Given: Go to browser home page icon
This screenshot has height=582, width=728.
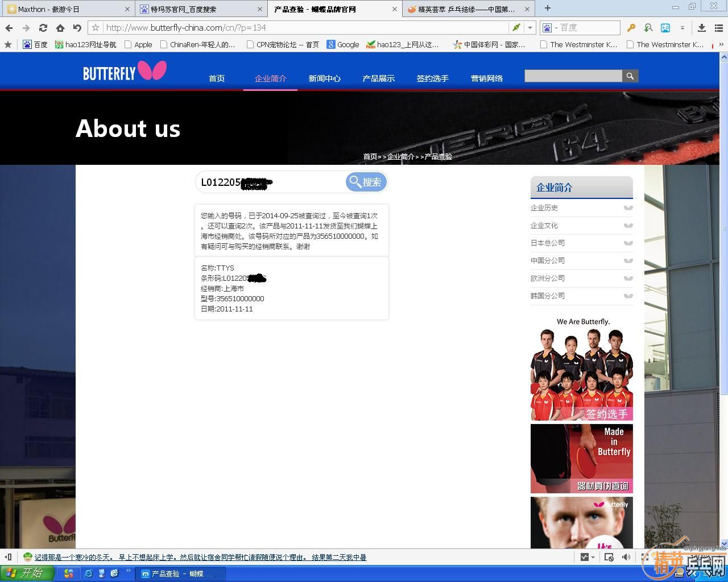Looking at the screenshot, I should click(60, 28).
